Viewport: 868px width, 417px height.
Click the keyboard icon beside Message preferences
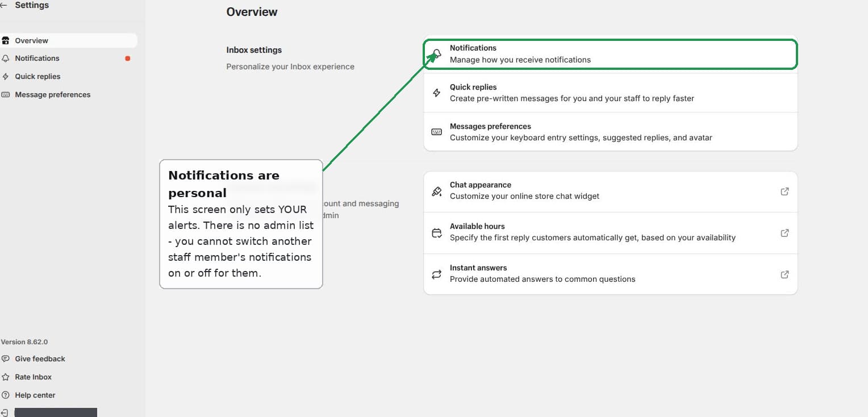pyautogui.click(x=6, y=95)
